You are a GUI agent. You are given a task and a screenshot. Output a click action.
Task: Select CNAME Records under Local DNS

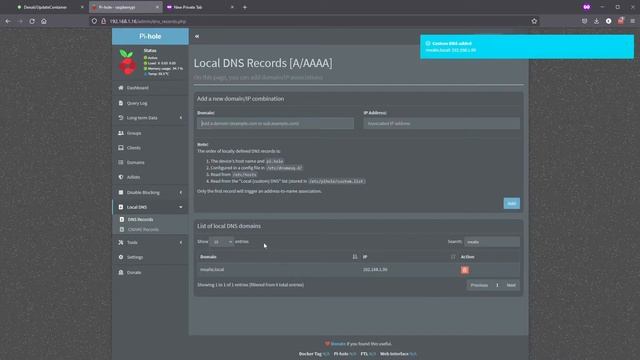[x=143, y=229]
